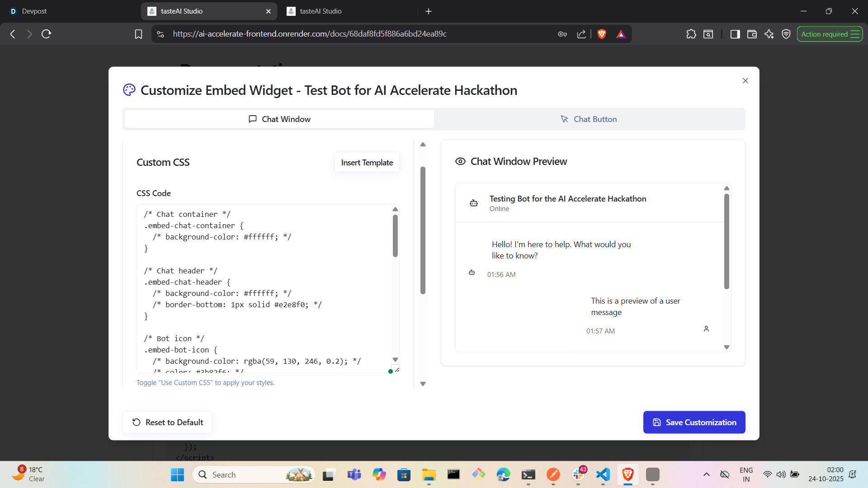The width and height of the screenshot is (868, 488).
Task: Reload the page with refresh icon
Action: coord(46,34)
